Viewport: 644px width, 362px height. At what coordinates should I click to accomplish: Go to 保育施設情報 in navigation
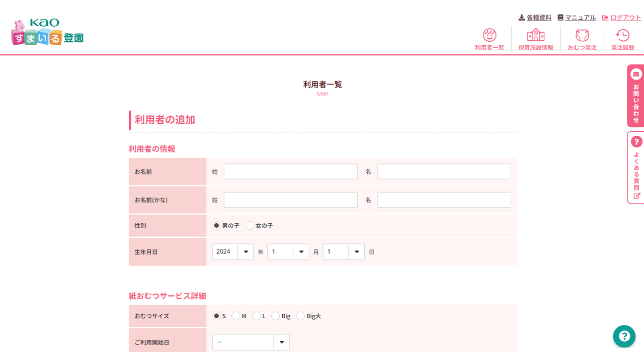point(536,48)
